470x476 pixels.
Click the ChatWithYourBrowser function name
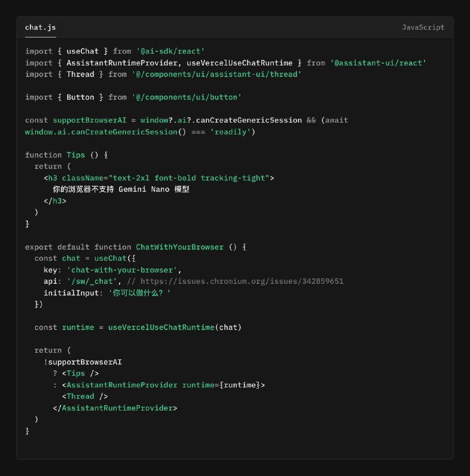tap(179, 247)
